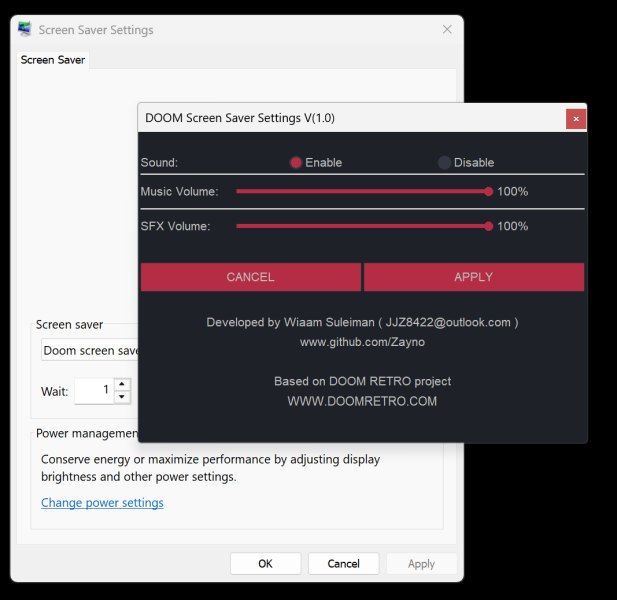The image size is (617, 600).
Task: Decrease Wait time with the down arrow
Action: click(122, 397)
